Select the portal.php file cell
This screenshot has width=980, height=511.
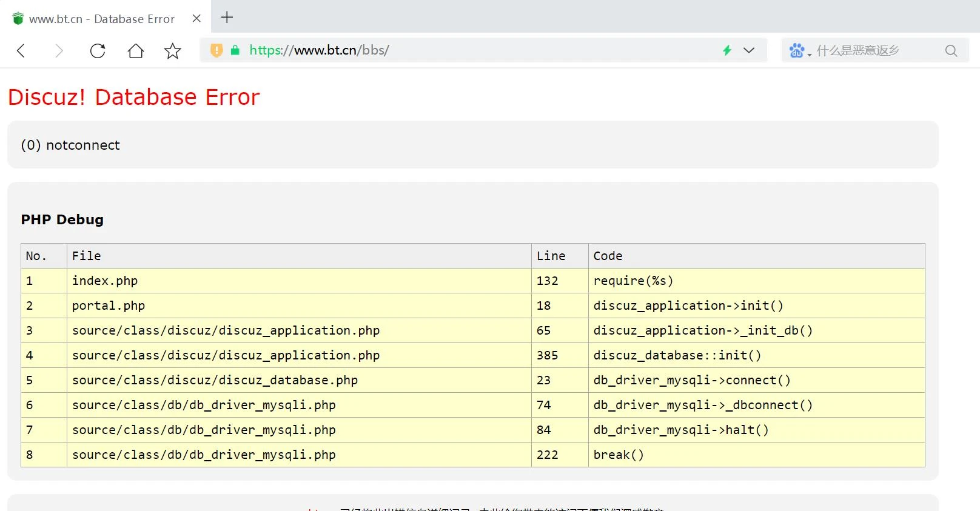click(299, 306)
